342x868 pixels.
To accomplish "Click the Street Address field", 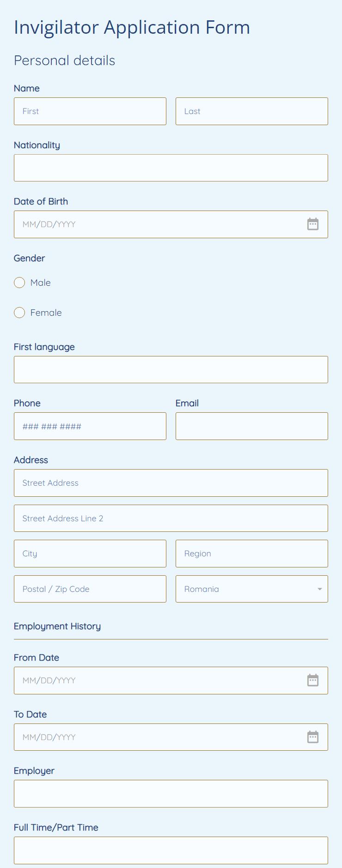I will pos(171,482).
